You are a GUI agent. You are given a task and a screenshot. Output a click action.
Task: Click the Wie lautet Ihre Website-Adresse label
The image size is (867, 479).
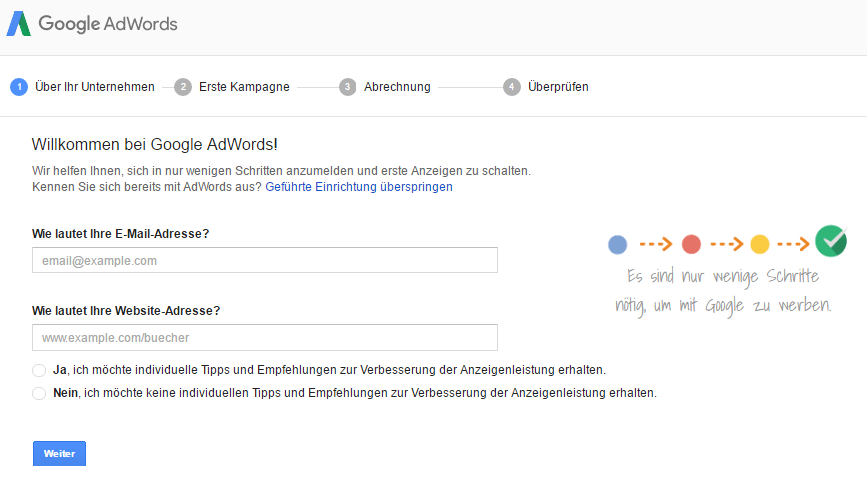(x=126, y=311)
